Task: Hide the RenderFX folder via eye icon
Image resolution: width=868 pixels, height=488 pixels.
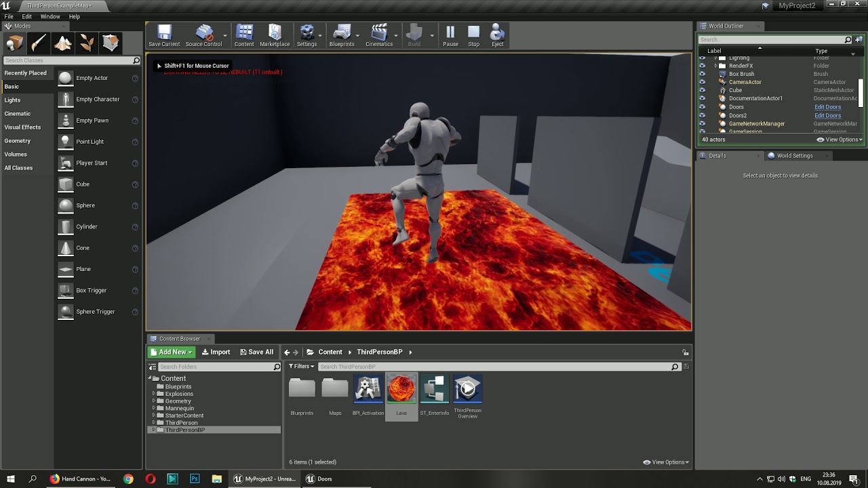Action: point(702,66)
